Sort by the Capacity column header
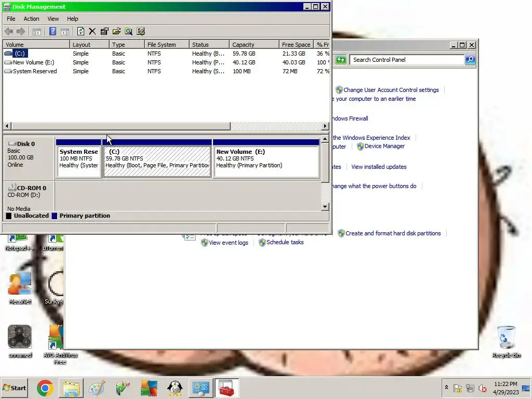Screen dimensions: 532x399 tap(254, 45)
